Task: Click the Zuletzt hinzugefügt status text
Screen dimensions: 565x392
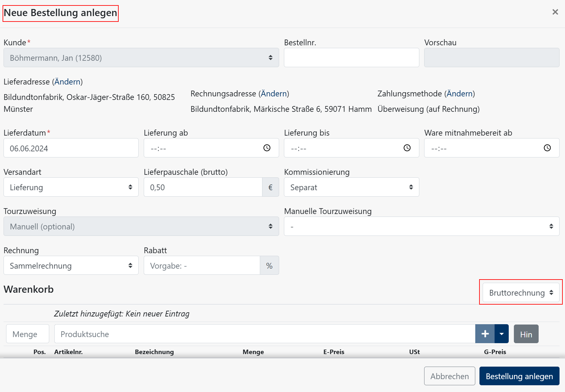Action: (122, 314)
